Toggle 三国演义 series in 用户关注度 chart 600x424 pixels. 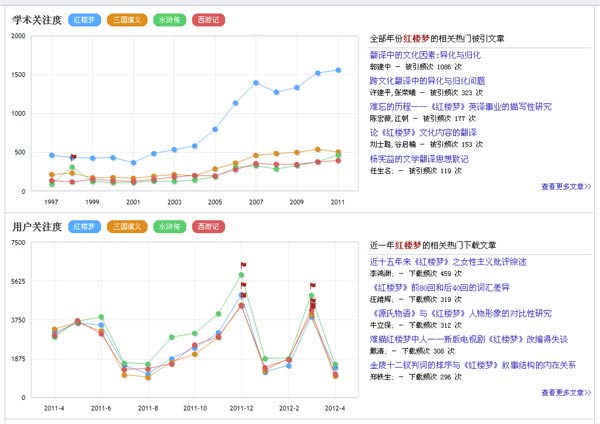coord(127,227)
